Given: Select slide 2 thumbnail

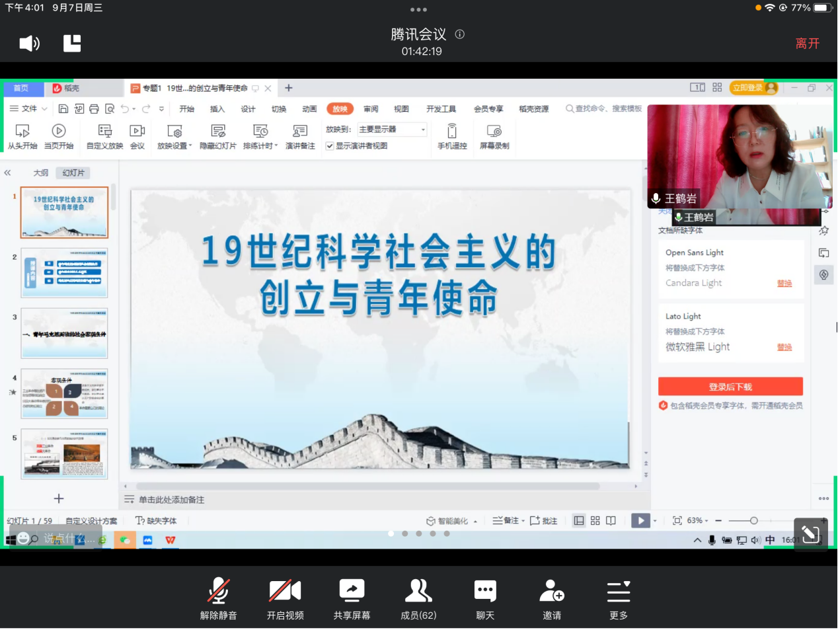Looking at the screenshot, I should tap(64, 273).
